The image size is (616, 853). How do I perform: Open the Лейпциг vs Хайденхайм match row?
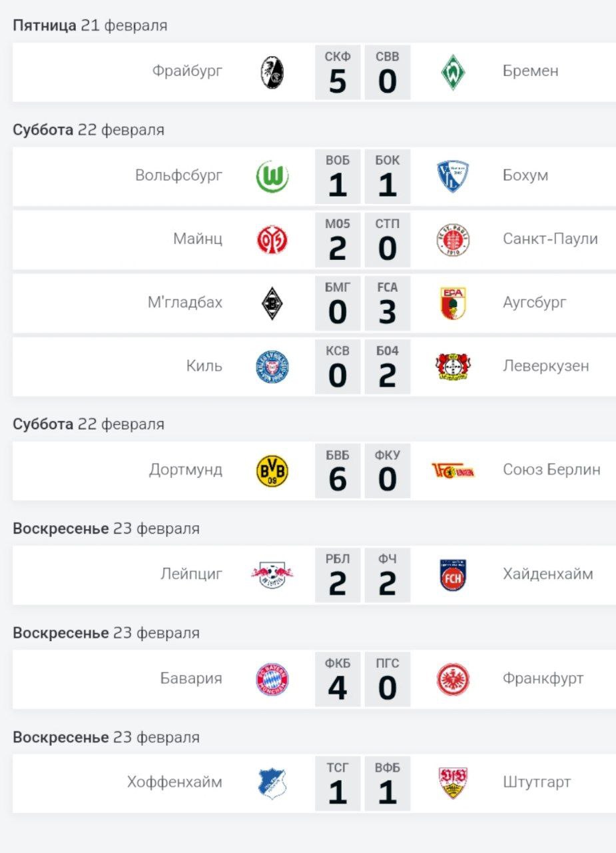314,576
